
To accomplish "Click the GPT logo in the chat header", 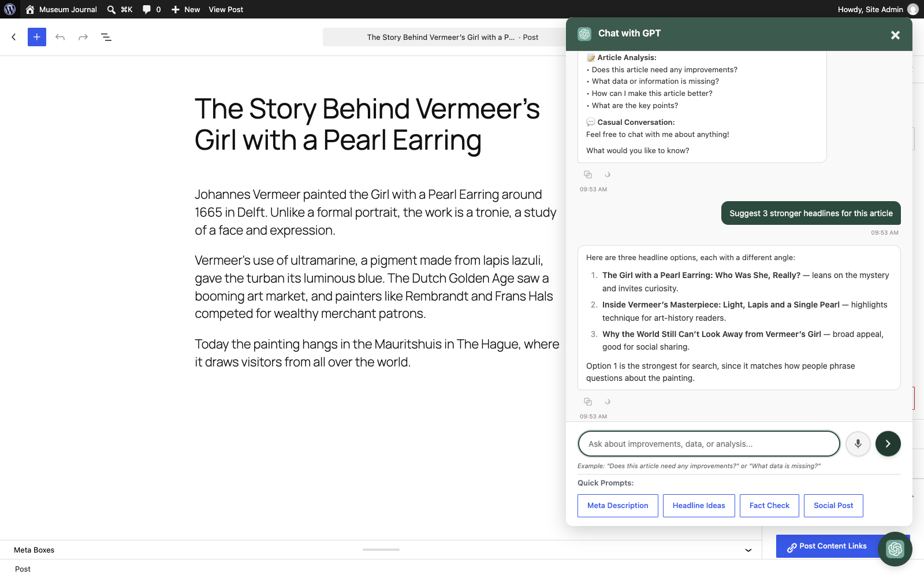I will pos(584,34).
